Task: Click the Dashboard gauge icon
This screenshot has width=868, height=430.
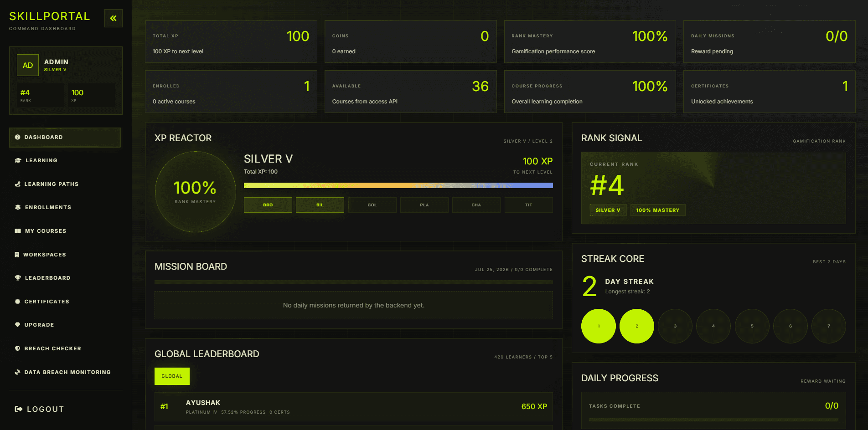Action: click(x=17, y=137)
